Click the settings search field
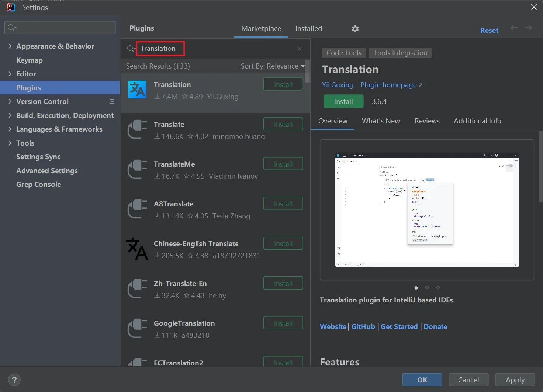The height and width of the screenshot is (392, 543). (60, 28)
